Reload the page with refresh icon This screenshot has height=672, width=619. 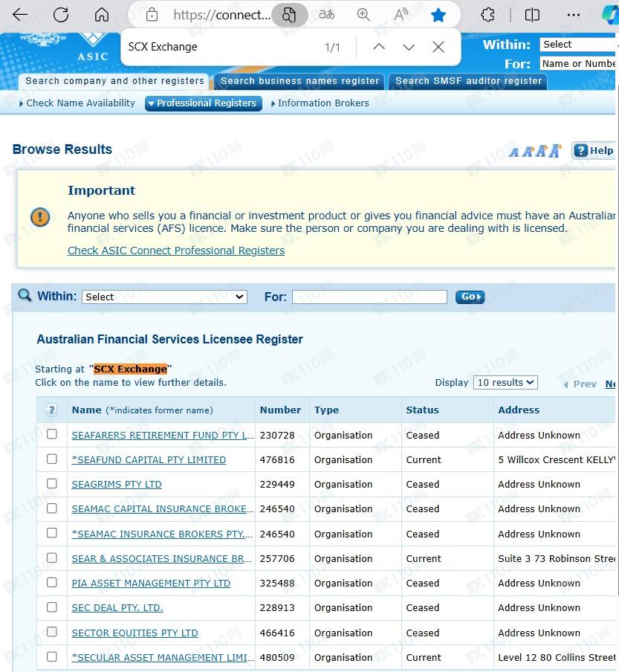coord(61,15)
